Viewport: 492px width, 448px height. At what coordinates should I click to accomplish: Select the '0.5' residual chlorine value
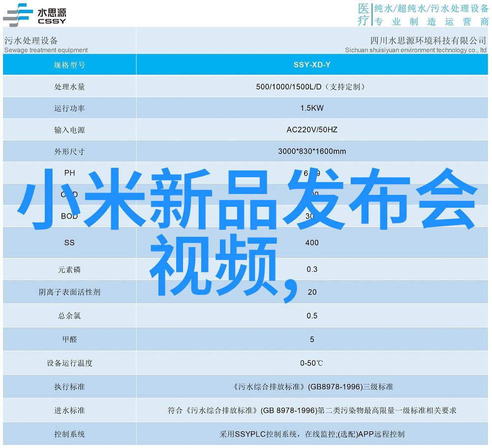pyautogui.click(x=312, y=316)
